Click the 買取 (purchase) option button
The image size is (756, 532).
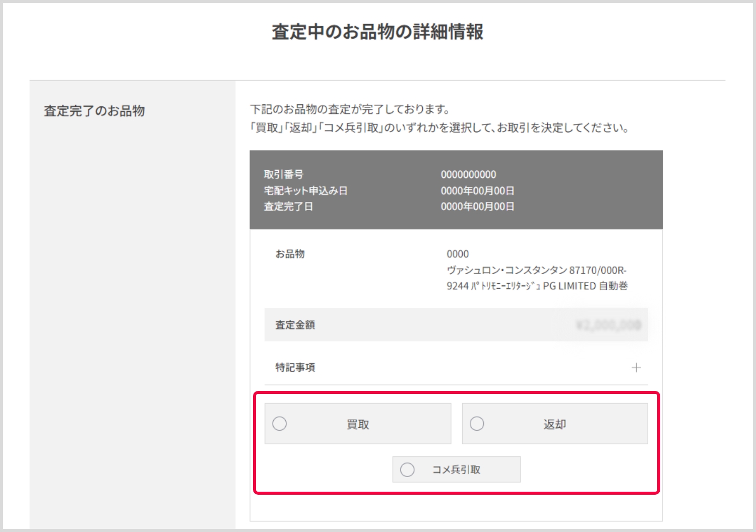(x=358, y=424)
